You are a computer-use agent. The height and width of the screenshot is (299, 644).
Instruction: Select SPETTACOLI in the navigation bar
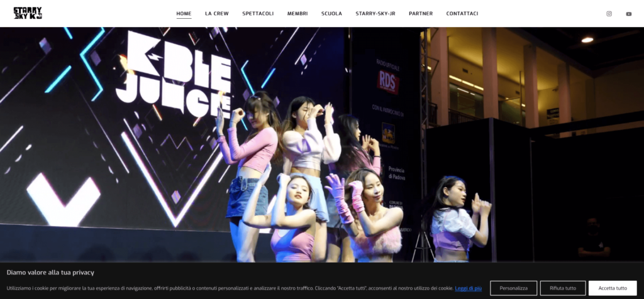click(258, 13)
